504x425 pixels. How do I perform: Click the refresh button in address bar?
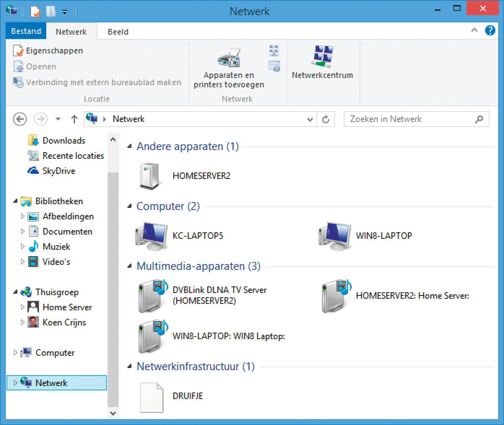(326, 119)
